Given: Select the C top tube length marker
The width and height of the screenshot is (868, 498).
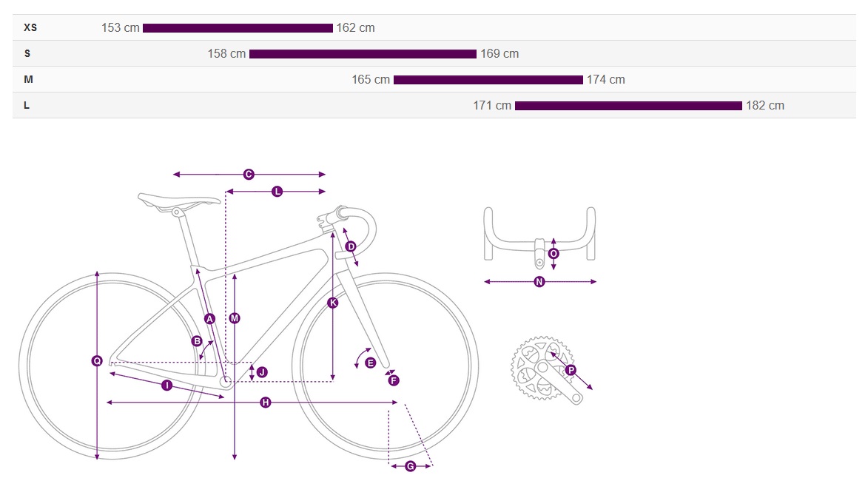Looking at the screenshot, I should [249, 175].
